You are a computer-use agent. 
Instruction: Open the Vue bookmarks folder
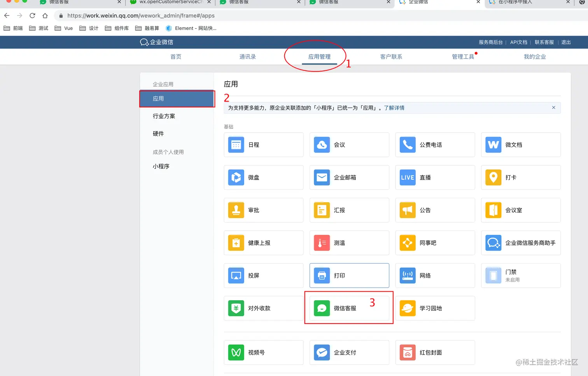[x=64, y=28]
